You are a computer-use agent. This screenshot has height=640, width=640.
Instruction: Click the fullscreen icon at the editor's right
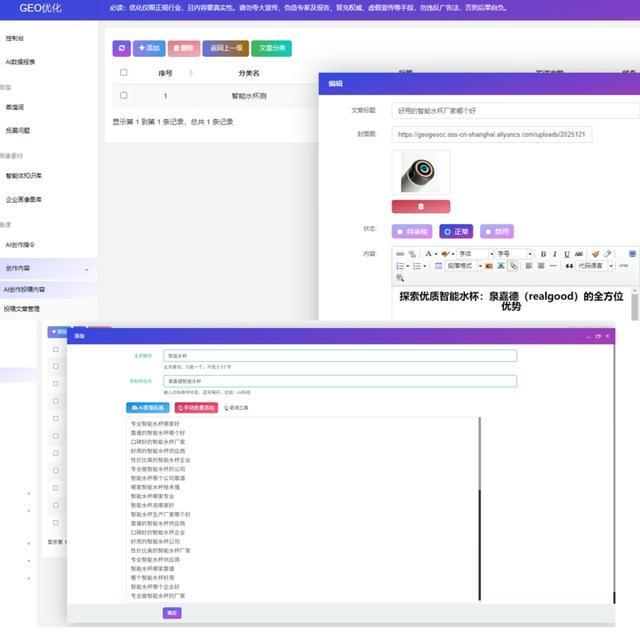pos(632,254)
